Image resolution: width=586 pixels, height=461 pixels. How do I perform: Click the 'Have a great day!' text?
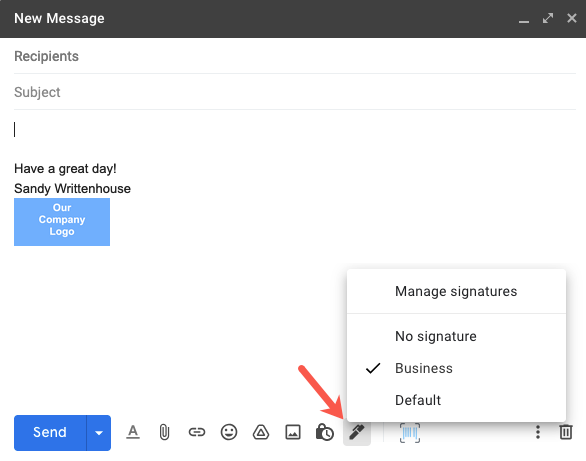(65, 169)
